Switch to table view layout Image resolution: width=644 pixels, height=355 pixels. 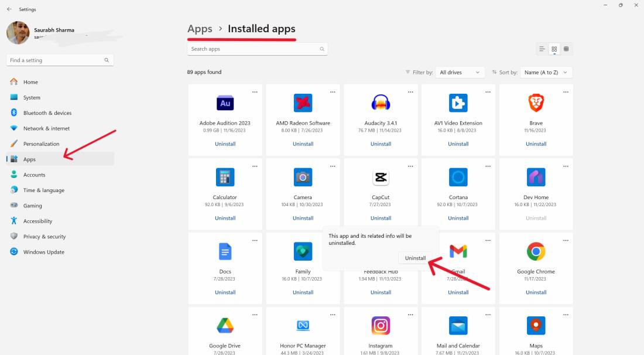click(566, 49)
